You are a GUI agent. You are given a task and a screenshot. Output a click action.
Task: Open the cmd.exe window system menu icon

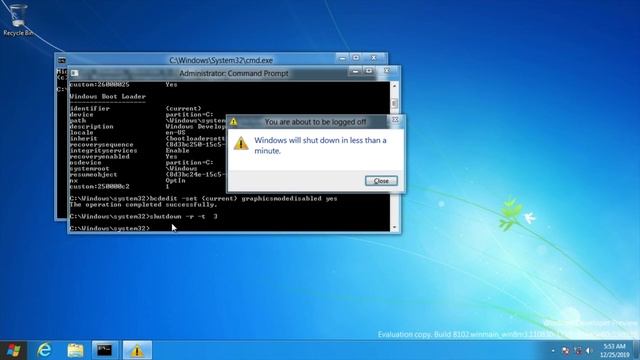point(62,60)
